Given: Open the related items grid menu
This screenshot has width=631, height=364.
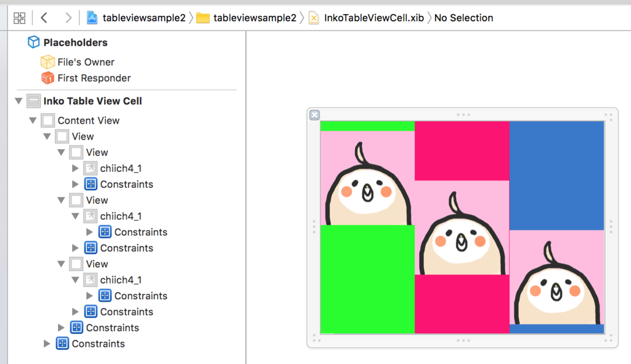Looking at the screenshot, I should click(x=19, y=18).
